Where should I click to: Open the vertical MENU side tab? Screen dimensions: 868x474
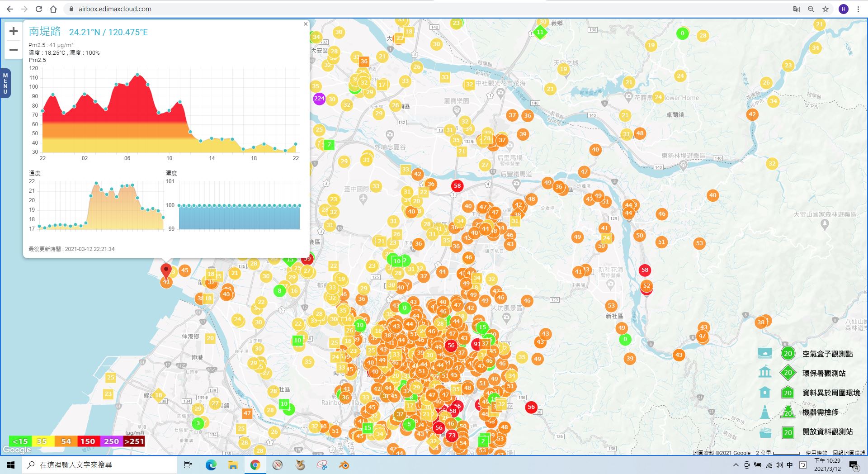[x=5, y=84]
